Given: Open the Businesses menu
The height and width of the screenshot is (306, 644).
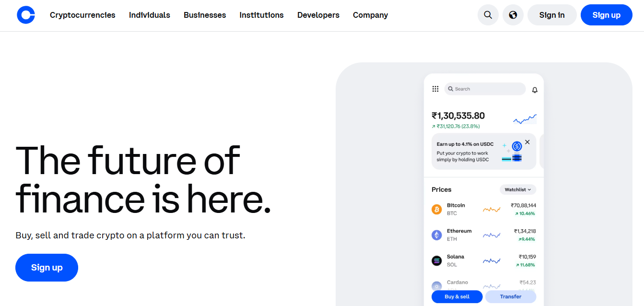Looking at the screenshot, I should tap(205, 15).
